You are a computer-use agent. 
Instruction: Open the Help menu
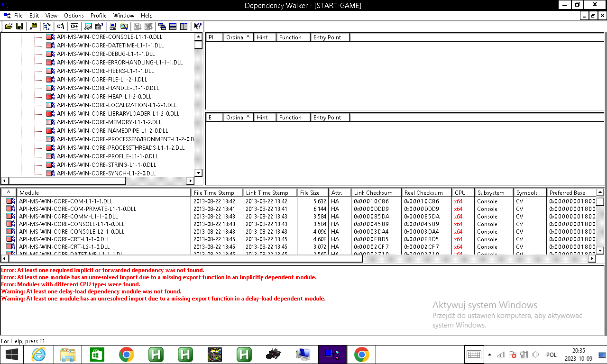(147, 16)
